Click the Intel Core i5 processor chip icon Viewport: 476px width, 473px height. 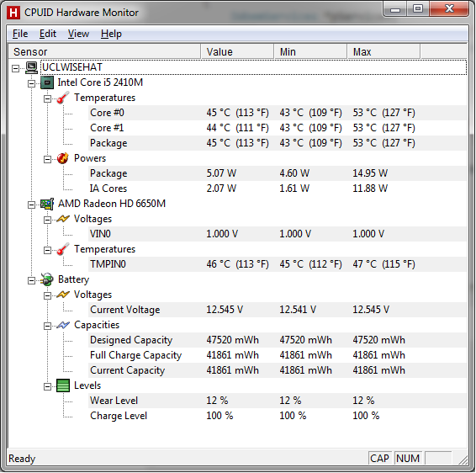pyautogui.click(x=47, y=82)
